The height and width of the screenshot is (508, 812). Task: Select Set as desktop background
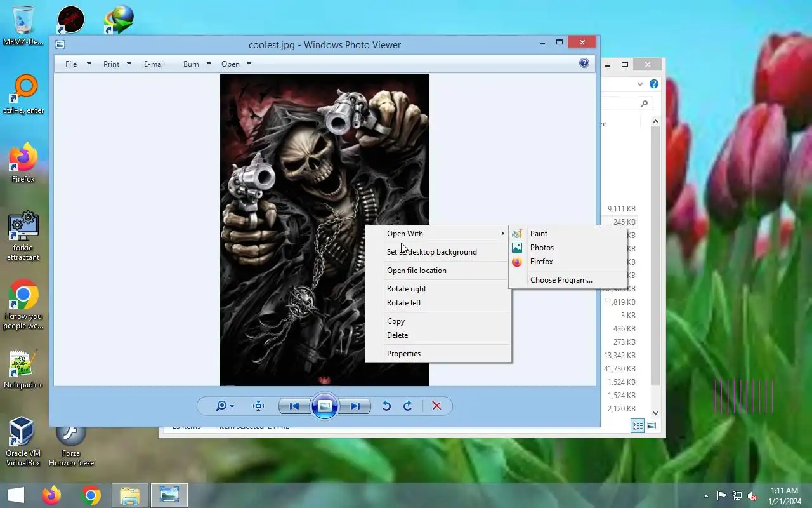coord(438,252)
